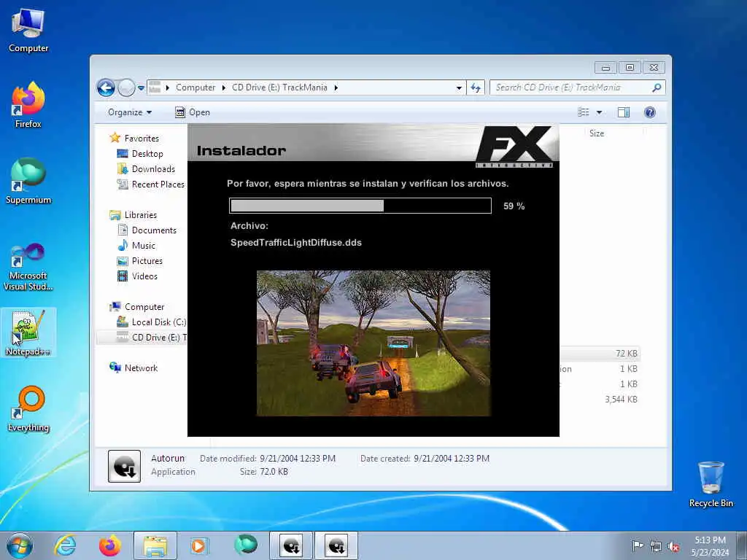Open the more view options dropdown arrow
This screenshot has width=747, height=560.
pyautogui.click(x=600, y=112)
